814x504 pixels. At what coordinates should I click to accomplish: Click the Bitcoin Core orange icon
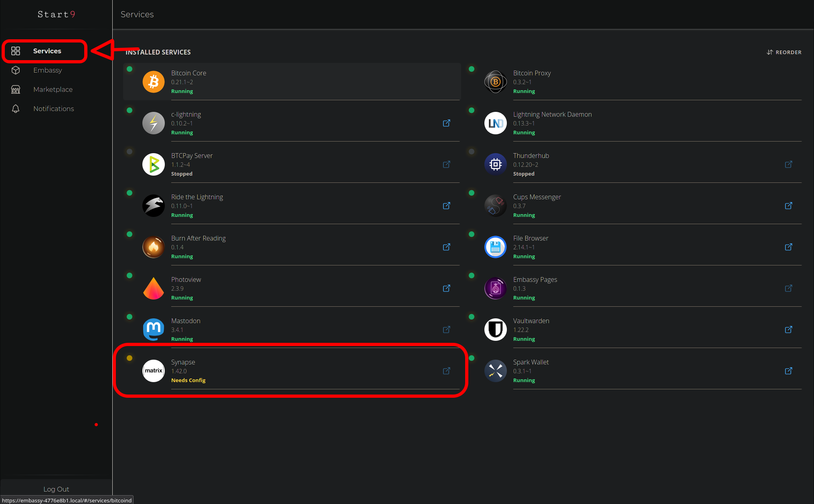coord(154,82)
